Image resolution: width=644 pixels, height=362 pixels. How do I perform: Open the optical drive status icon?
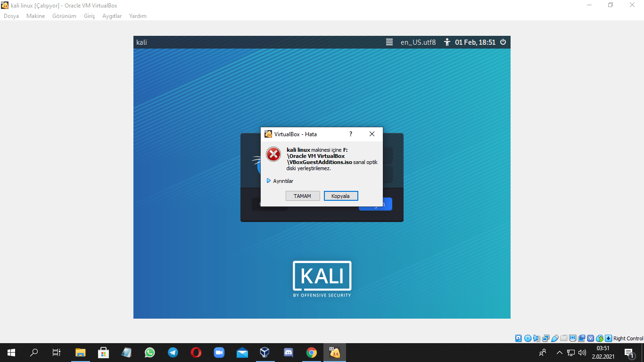(528, 338)
